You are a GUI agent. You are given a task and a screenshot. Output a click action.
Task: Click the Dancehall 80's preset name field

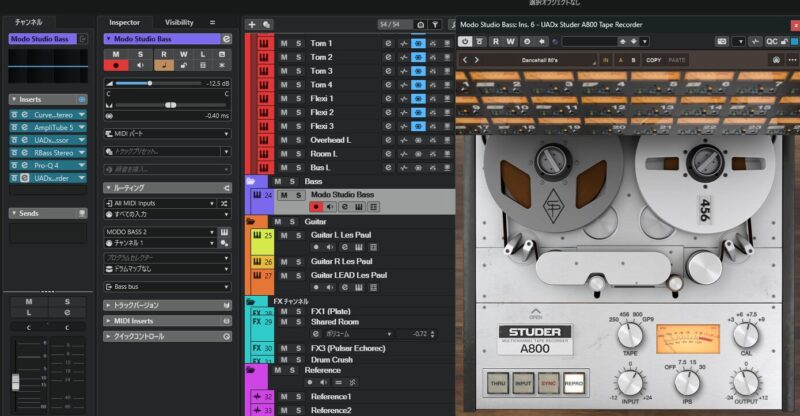539,60
